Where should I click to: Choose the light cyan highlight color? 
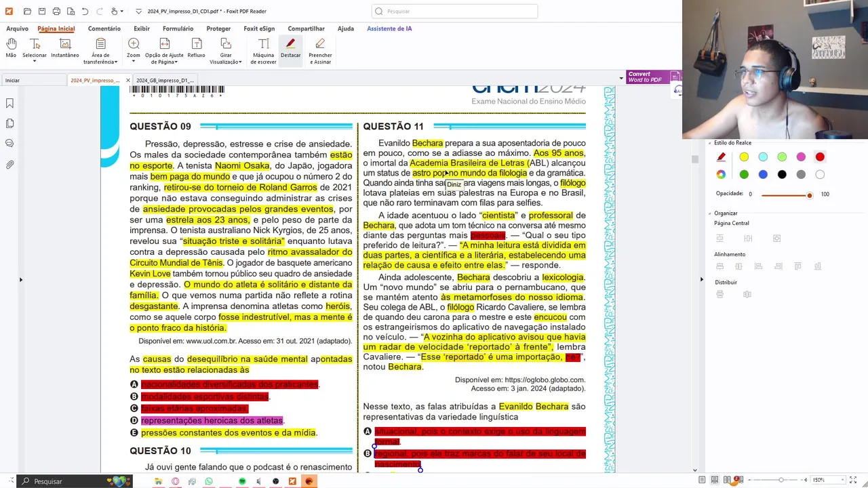tap(763, 157)
